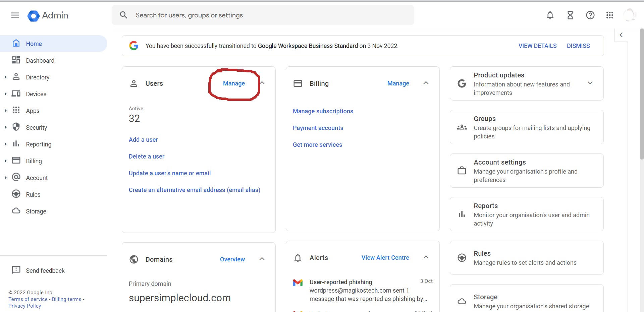Open the Groups card
644x312 pixels.
527,127
